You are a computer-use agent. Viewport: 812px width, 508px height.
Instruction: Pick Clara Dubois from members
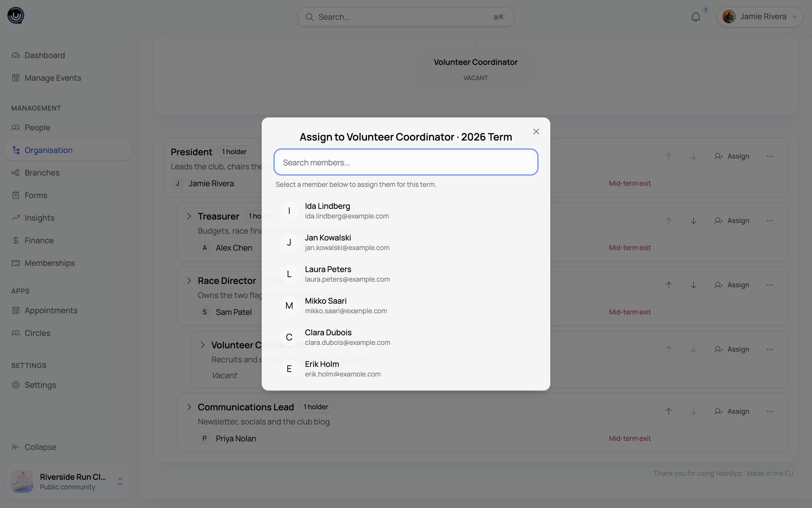coord(406,337)
